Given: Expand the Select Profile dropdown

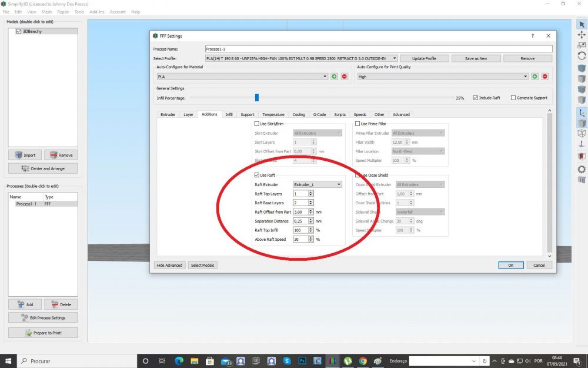Looking at the screenshot, I should point(301,58).
